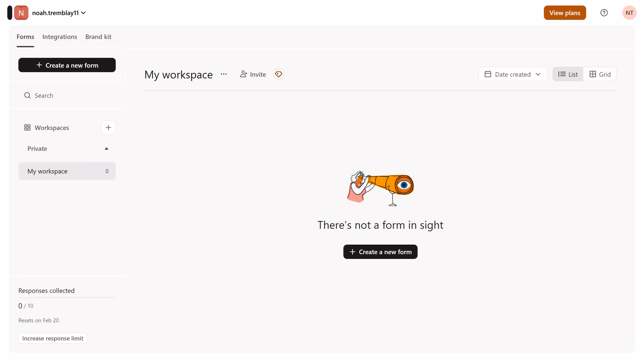Image resolution: width=644 pixels, height=362 pixels.
Task: Click the red N organization logo
Action: pyautogui.click(x=21, y=13)
